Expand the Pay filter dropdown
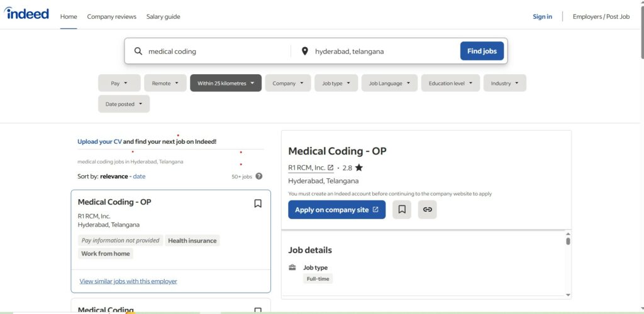Image resolution: width=644 pixels, height=314 pixels. pos(119,83)
